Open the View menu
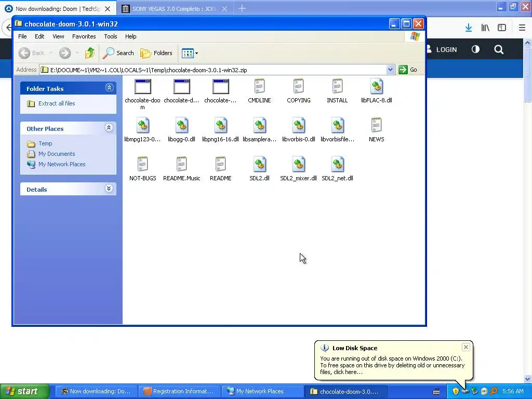The width and height of the screenshot is (532, 399). 58,36
